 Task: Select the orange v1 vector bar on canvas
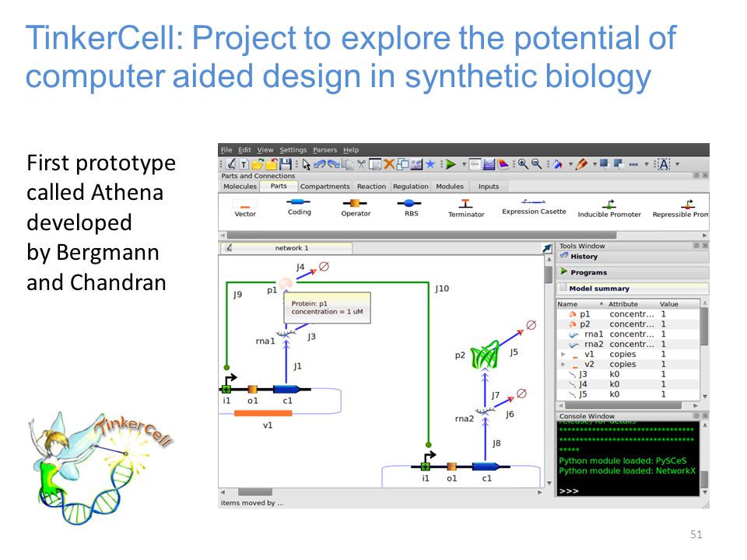pos(263,413)
